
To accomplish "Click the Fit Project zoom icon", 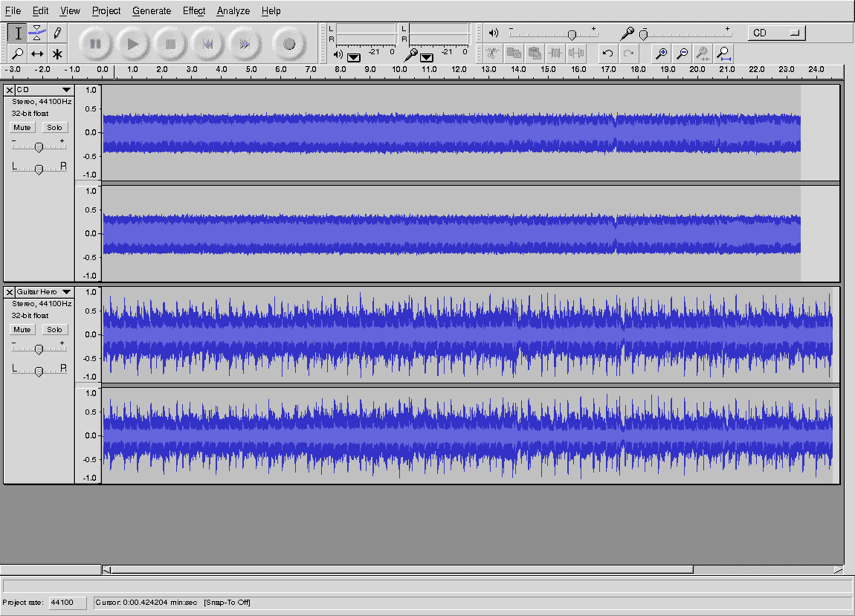I will 723,53.
